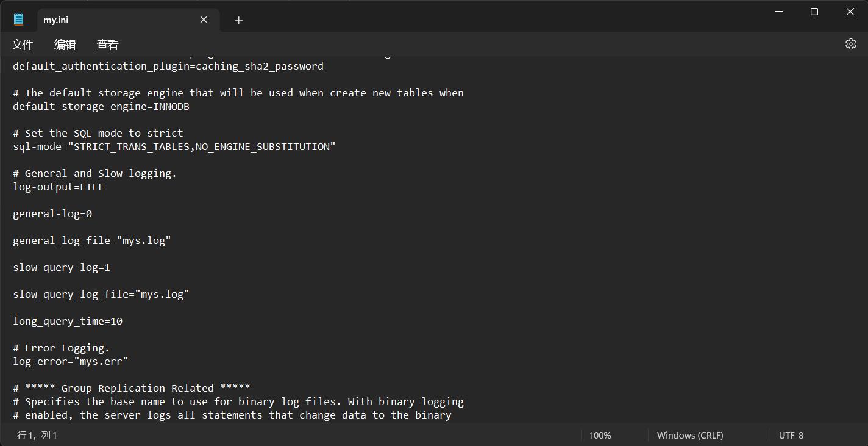868x446 pixels.
Task: Click the Group Replication Related comment line
Action: coord(132,388)
